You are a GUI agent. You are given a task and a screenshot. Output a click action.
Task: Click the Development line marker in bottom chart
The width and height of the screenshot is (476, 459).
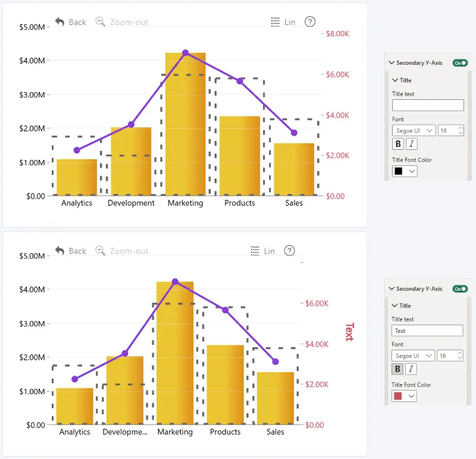click(125, 353)
